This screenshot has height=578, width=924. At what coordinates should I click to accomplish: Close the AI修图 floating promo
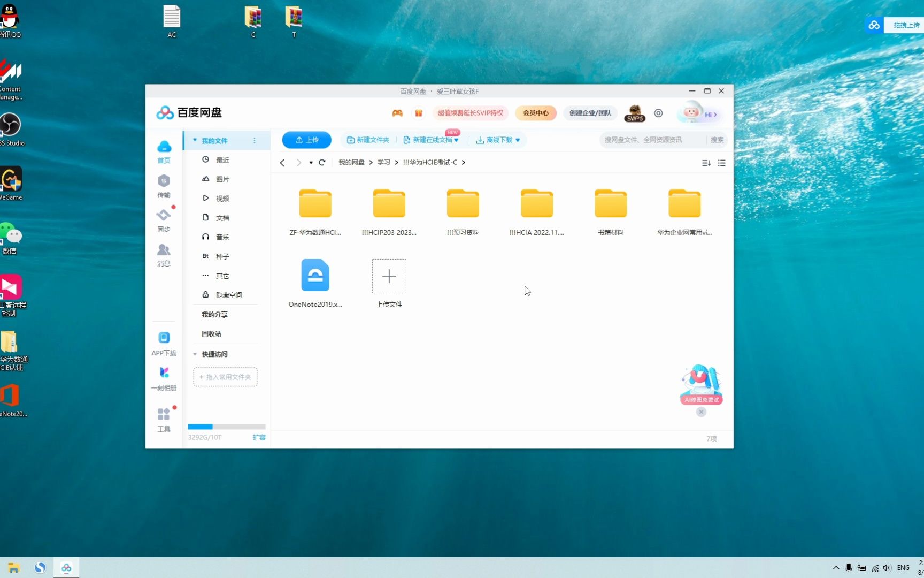701,412
